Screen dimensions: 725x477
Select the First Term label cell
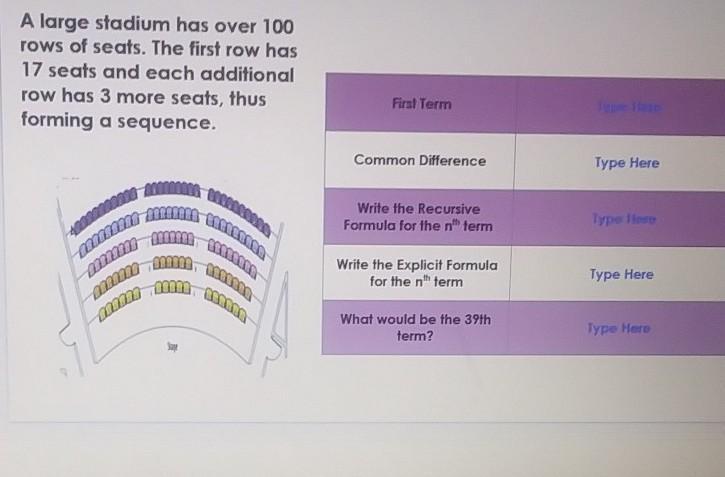click(x=421, y=104)
